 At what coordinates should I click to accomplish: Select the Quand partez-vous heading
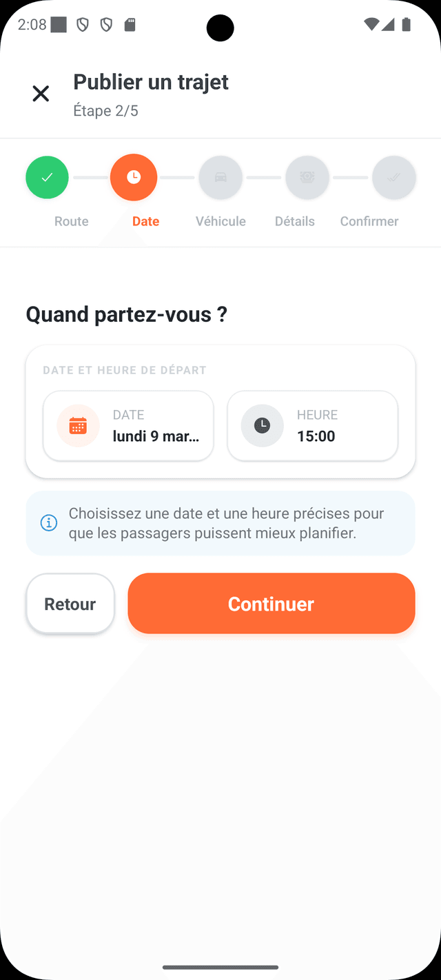[x=127, y=314]
